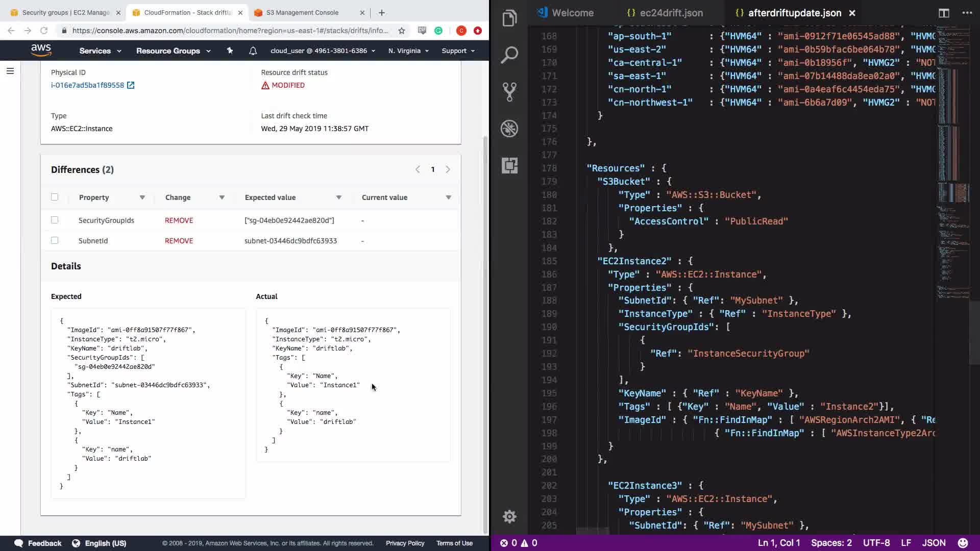The width and height of the screenshot is (980, 551).
Task: Open the Debug icon in activity bar
Action: point(509,129)
